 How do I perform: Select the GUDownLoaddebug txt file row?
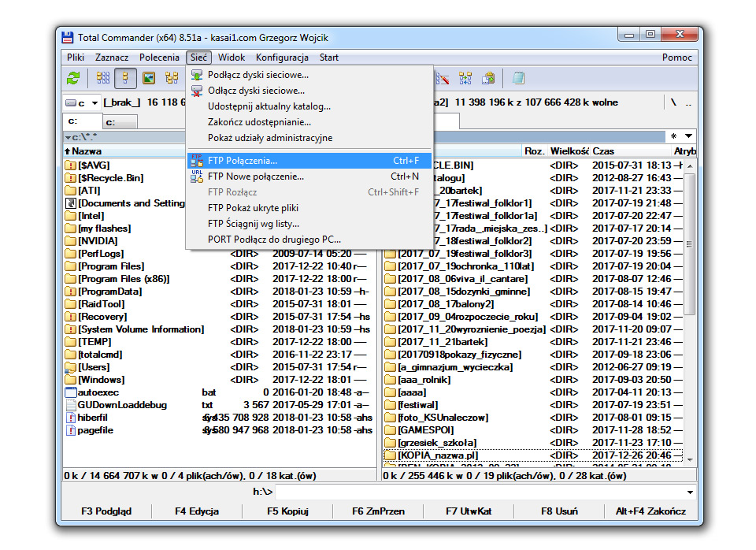(219, 405)
